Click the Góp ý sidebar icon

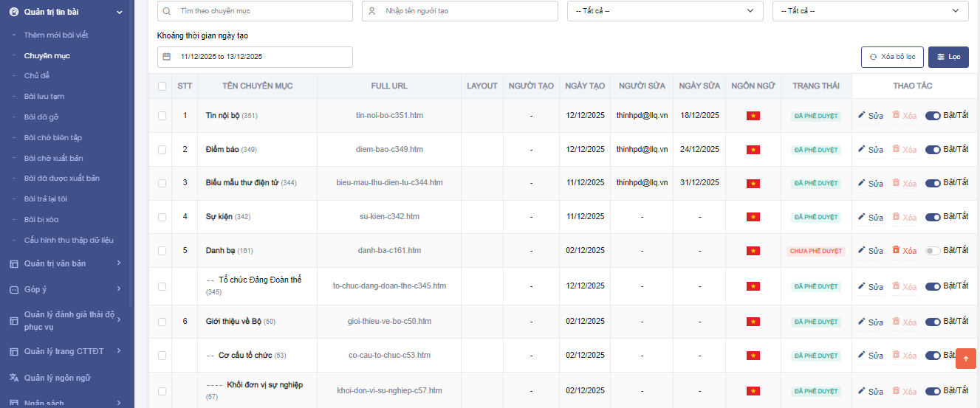point(13,289)
